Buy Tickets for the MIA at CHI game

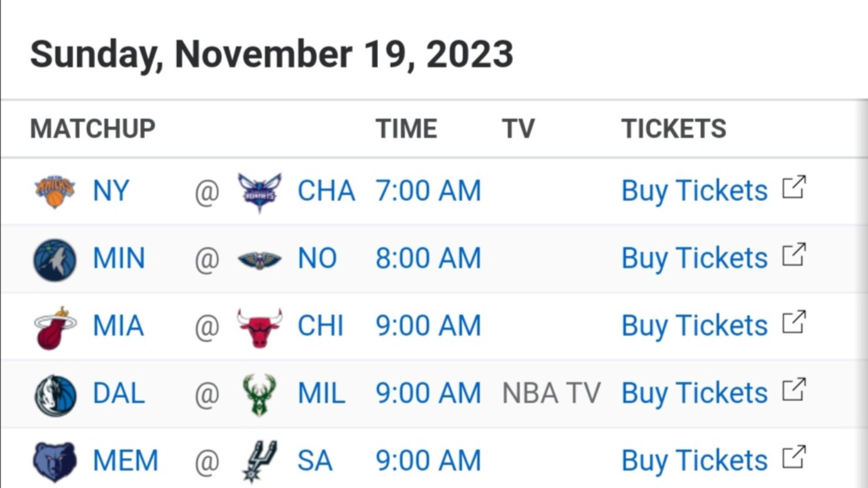(694, 326)
